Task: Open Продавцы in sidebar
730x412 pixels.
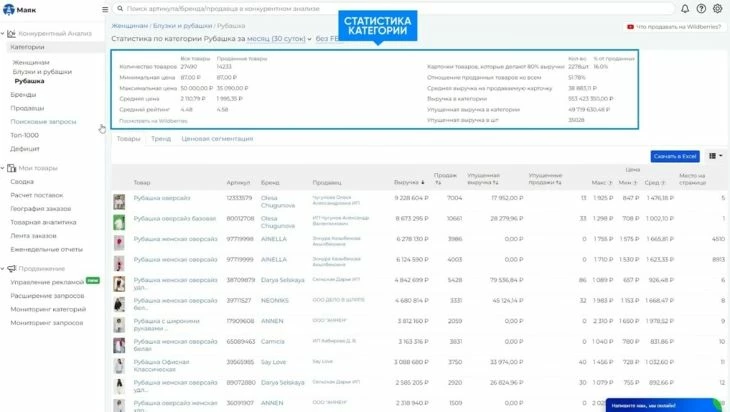Action: click(27, 108)
